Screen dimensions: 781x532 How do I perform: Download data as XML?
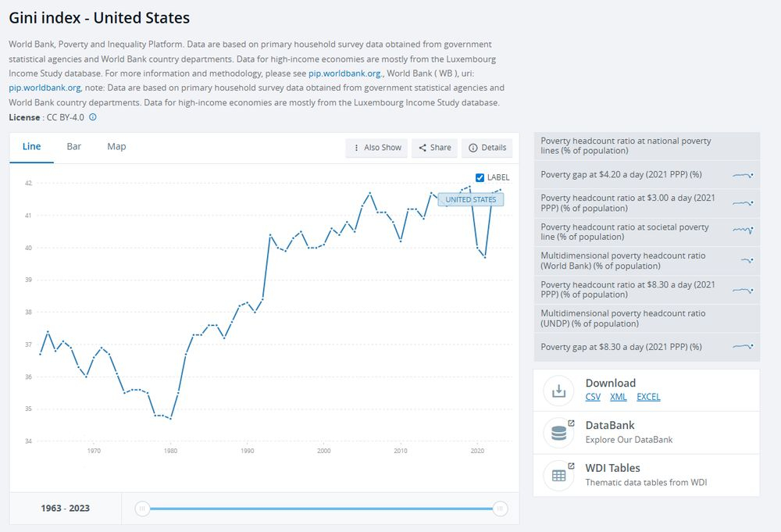[x=618, y=397]
